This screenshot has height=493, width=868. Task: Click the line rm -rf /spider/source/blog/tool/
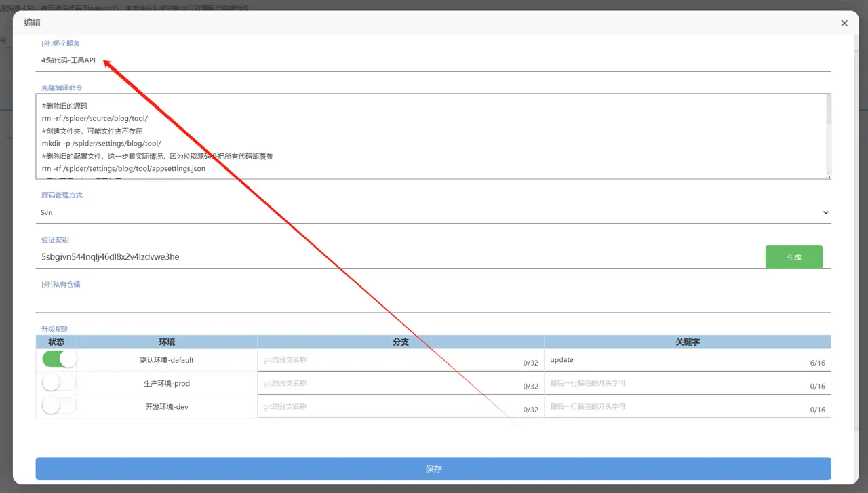tap(94, 119)
